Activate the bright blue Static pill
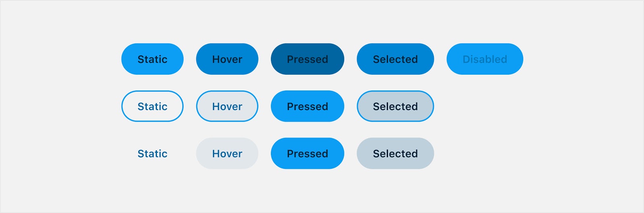 click(153, 59)
